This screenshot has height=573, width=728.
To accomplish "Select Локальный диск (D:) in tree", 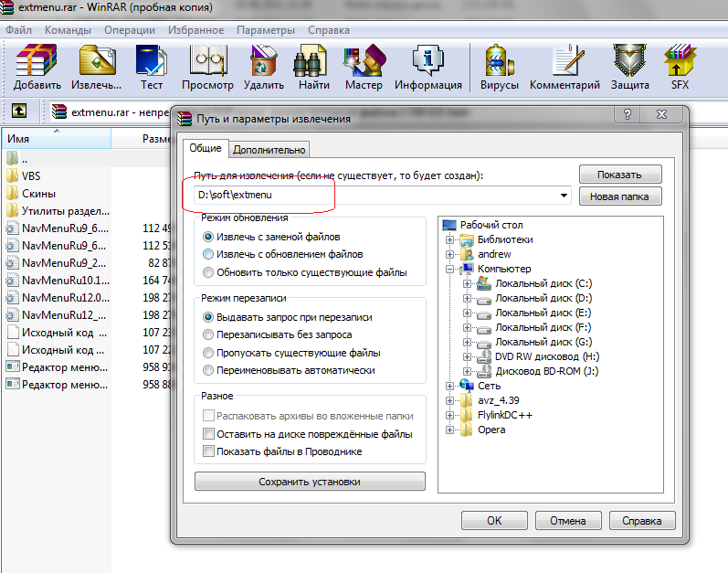I will (x=543, y=298).
